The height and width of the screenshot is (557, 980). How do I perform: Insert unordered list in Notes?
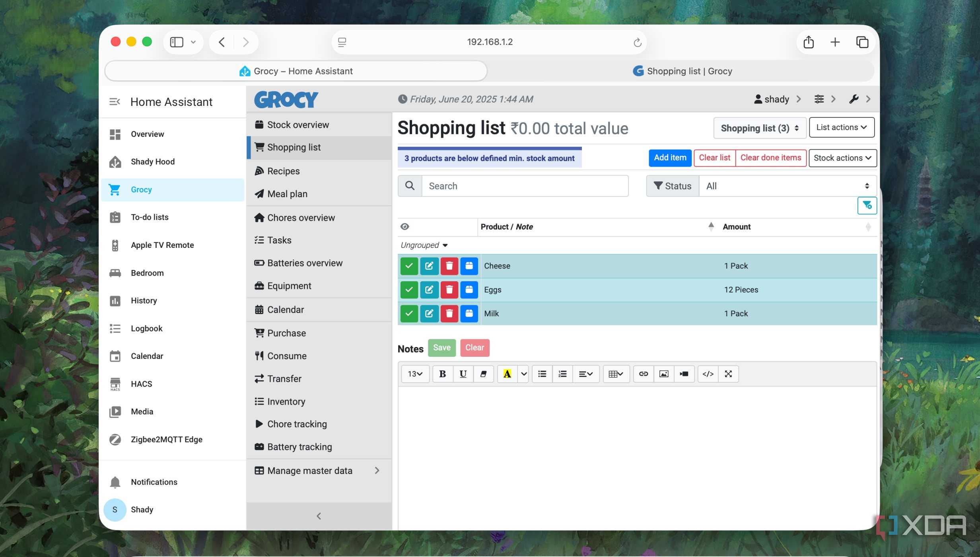pos(542,374)
